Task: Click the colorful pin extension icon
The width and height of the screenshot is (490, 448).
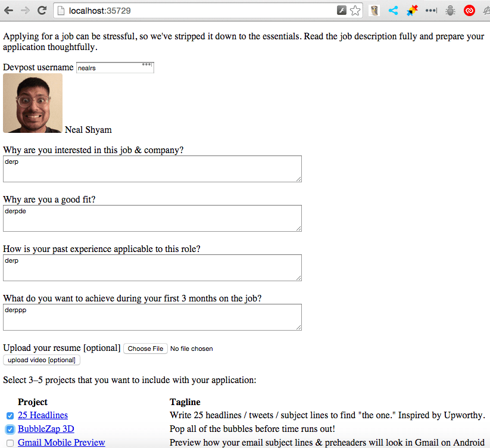Action: click(412, 11)
